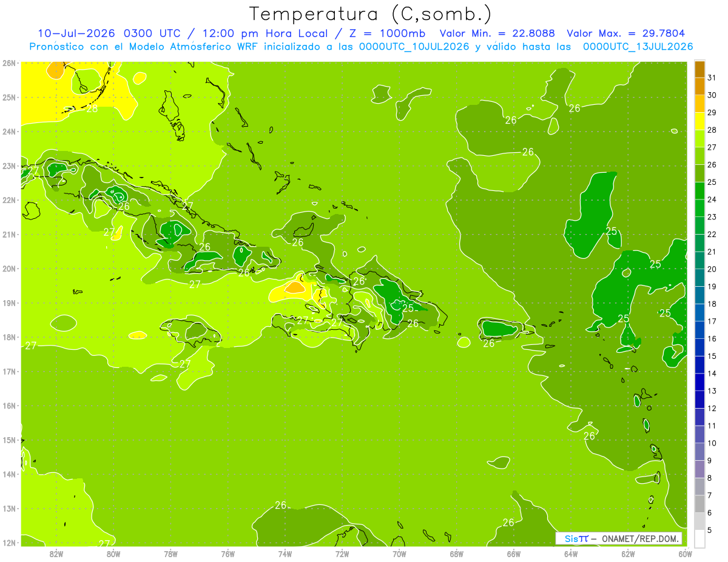Click the color scale value 20
Viewport: 728px width, 562px height.
coord(712,269)
